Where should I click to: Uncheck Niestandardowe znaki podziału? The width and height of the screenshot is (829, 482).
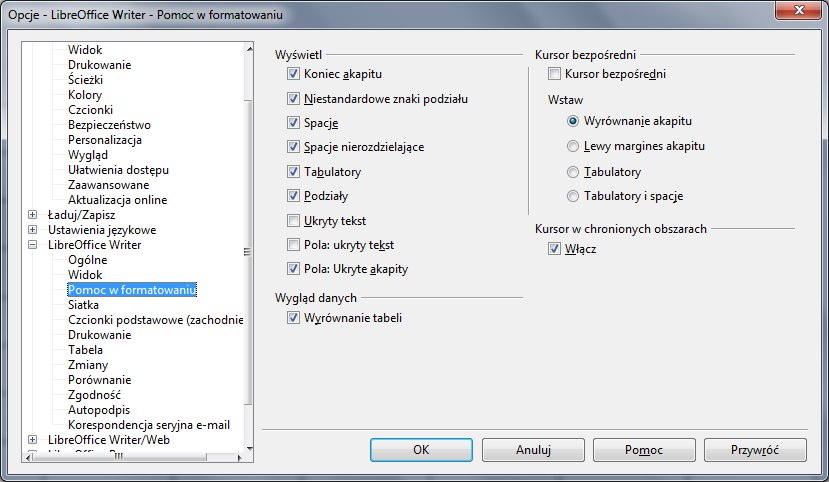coord(293,99)
